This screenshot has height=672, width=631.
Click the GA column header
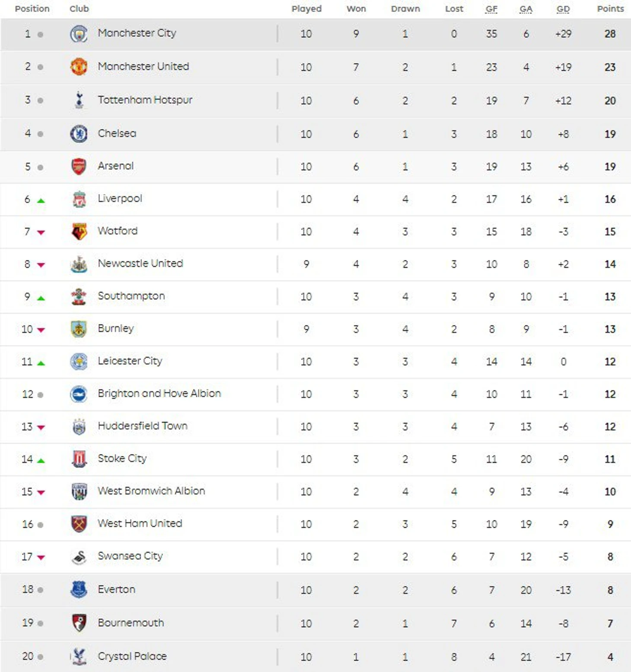(x=526, y=9)
